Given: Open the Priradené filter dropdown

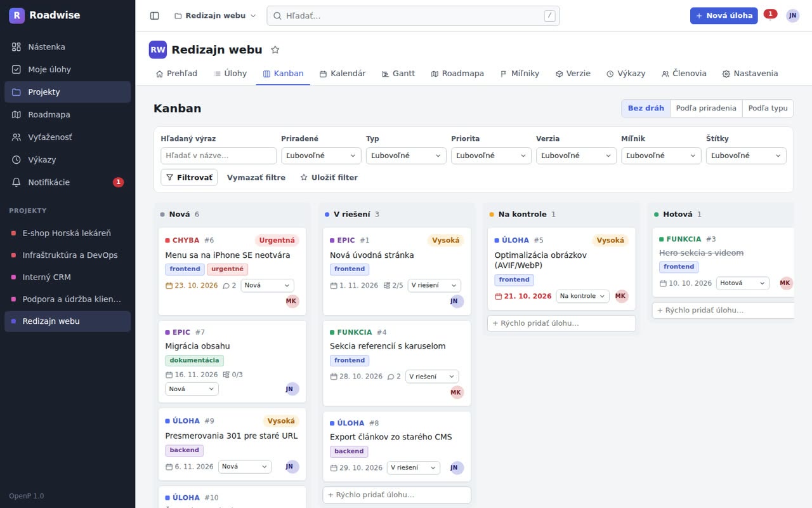Looking at the screenshot, I should (321, 156).
